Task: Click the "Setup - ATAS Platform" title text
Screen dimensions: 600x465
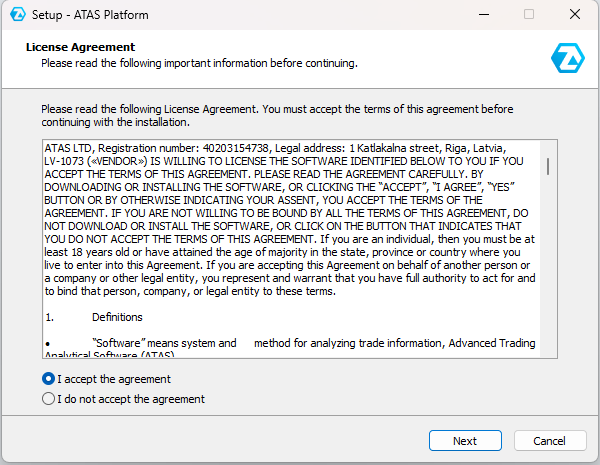Action: coord(90,15)
